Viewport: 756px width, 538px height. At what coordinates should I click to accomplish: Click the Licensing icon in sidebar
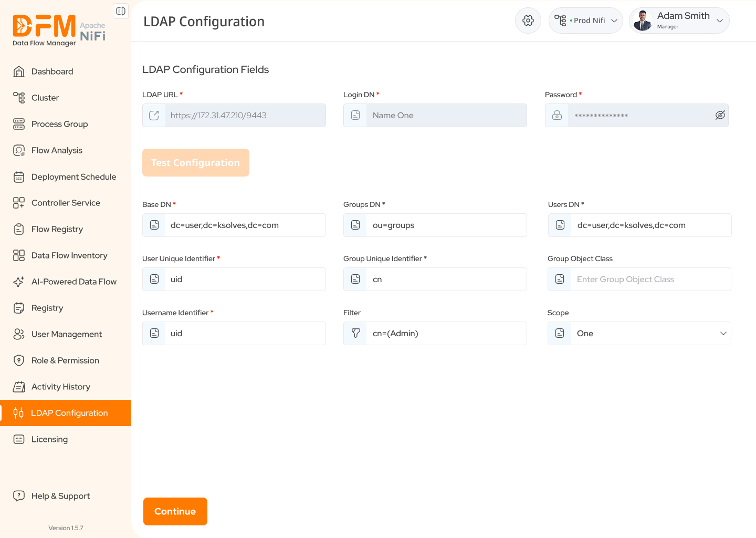pos(19,439)
